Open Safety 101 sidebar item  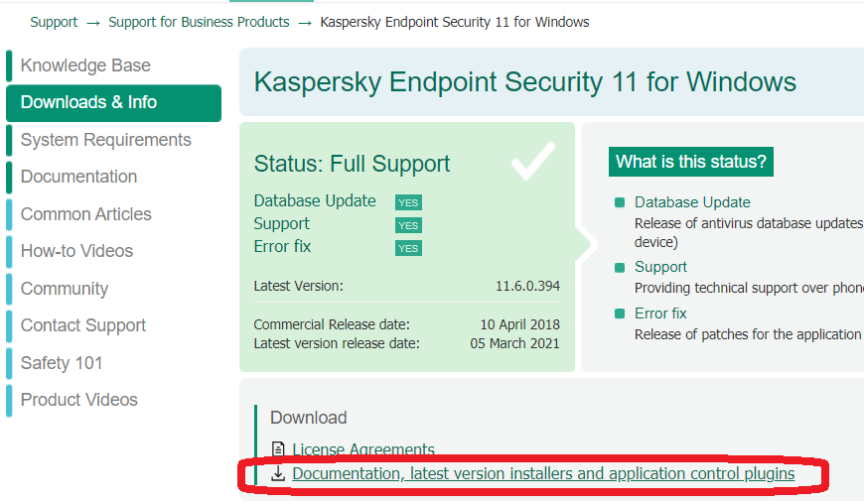[x=61, y=363]
